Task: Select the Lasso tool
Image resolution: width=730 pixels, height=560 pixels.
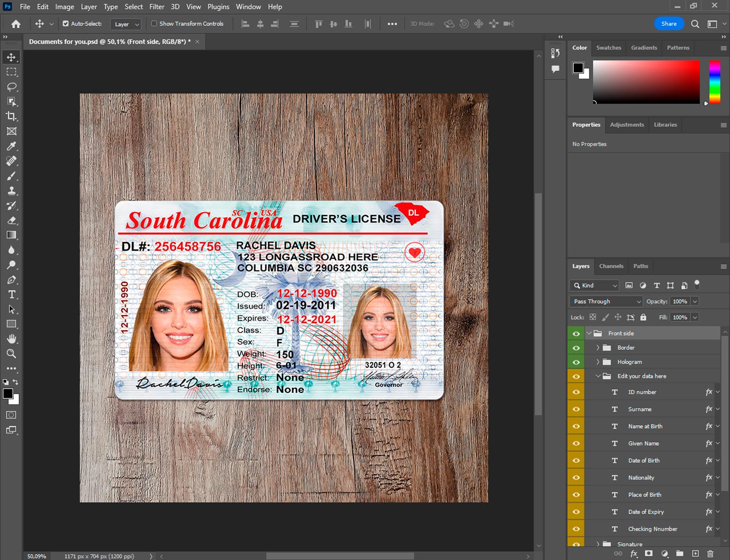Action: click(11, 87)
